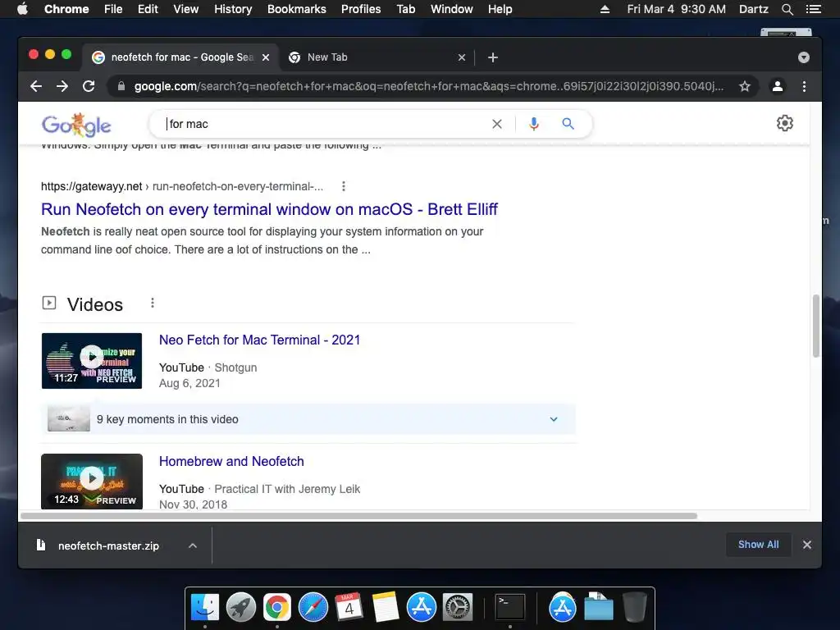Open the View menu
Screen dimensions: 840x630
186,9
